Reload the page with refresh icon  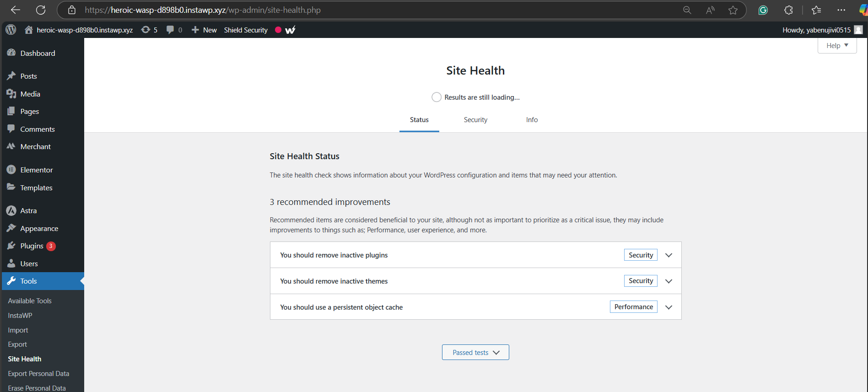click(41, 10)
